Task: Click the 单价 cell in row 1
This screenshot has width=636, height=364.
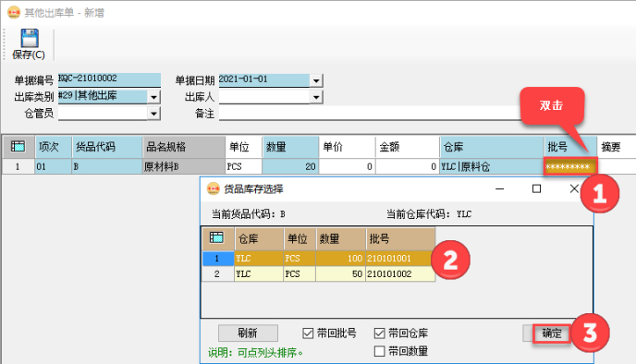Action: click(x=347, y=166)
